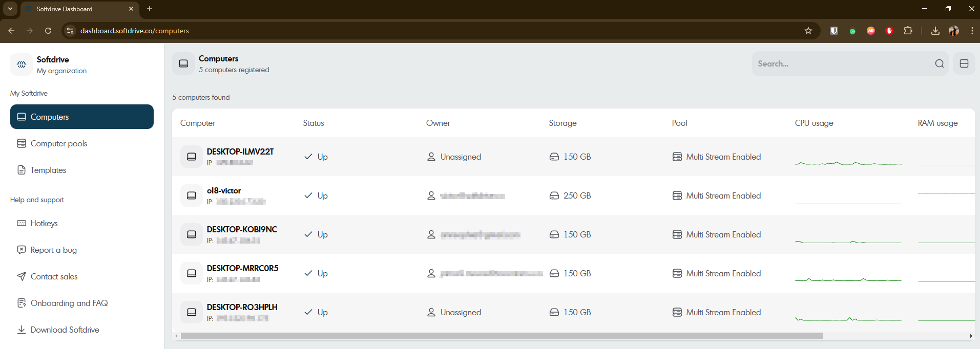The width and height of the screenshot is (980, 349).
Task: Click the Templates document icon in sidebar
Action: point(22,170)
